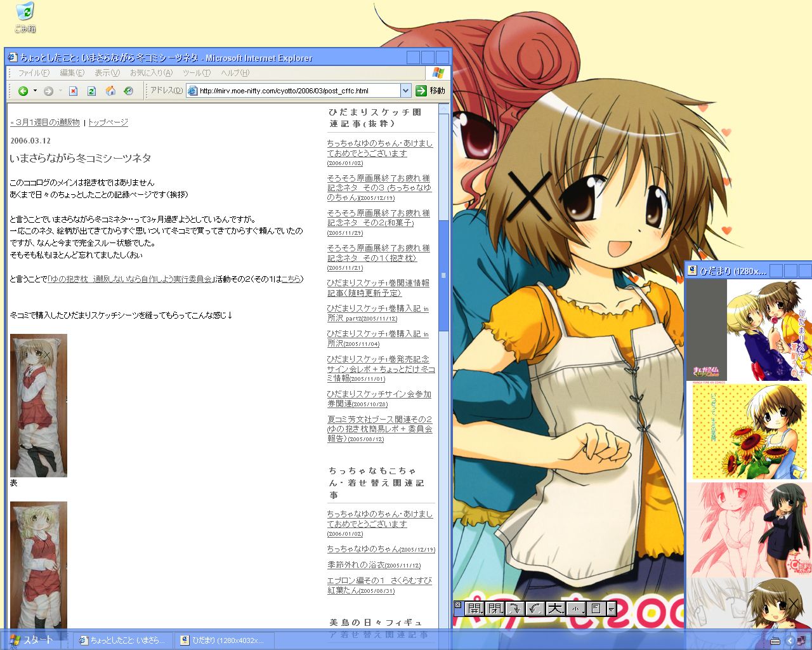Screen dimensions: 812x650
Task: Follow the こちら link in the article
Action: tap(291, 279)
